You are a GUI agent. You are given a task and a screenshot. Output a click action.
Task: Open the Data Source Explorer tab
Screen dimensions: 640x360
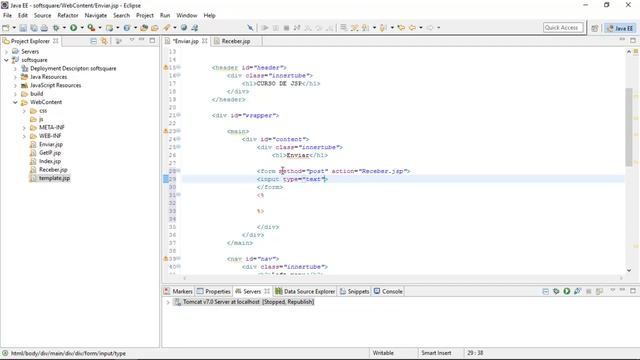coord(305,291)
